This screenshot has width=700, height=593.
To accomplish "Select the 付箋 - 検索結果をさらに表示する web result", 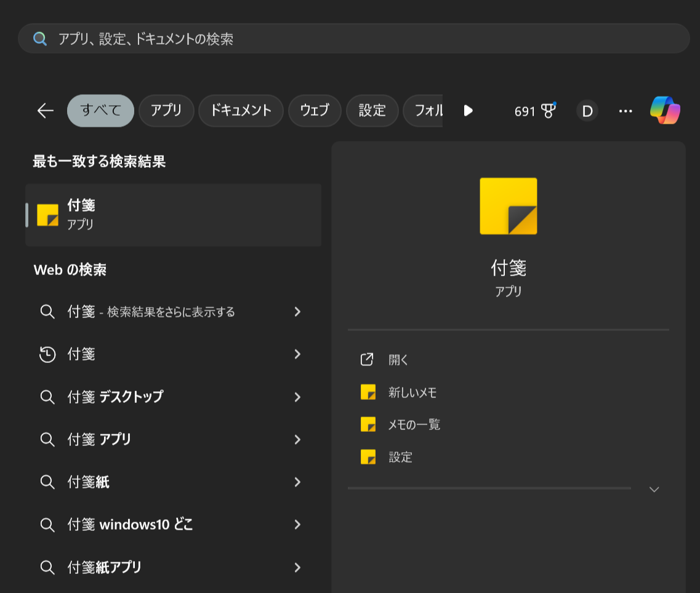I will 173,311.
